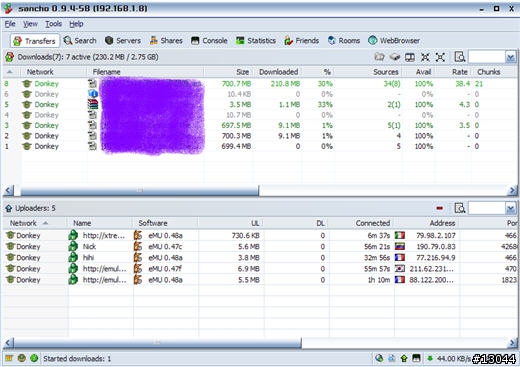Viewport: 520px width, 367px height.
Task: Click the info icon in download row 6
Action: click(93, 94)
